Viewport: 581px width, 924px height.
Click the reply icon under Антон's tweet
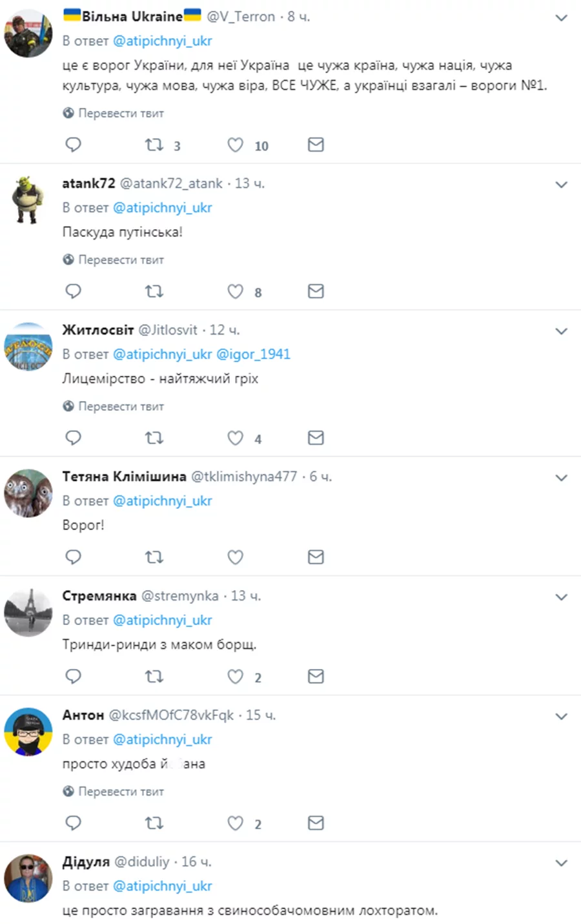click(74, 823)
